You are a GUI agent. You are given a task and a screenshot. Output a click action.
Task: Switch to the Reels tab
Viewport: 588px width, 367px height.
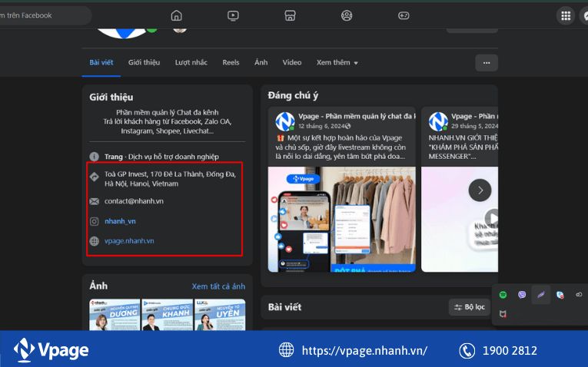coord(231,62)
